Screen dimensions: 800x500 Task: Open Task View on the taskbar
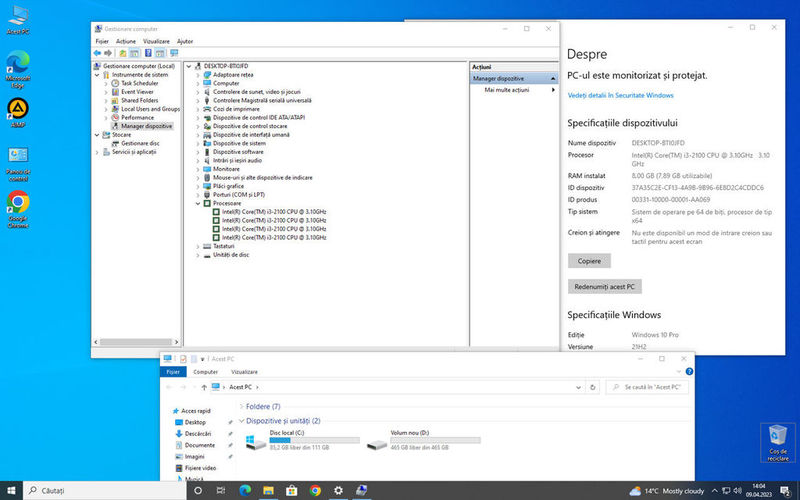(220, 490)
